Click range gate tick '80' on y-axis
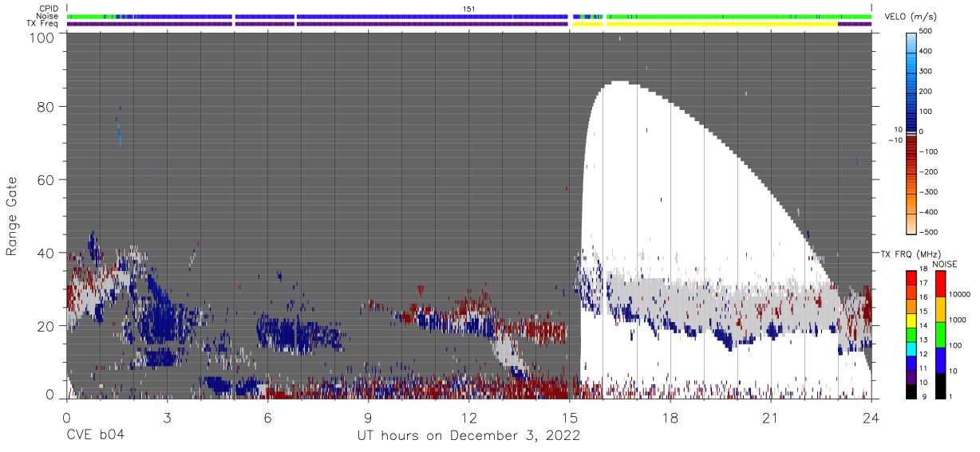 pos(45,106)
